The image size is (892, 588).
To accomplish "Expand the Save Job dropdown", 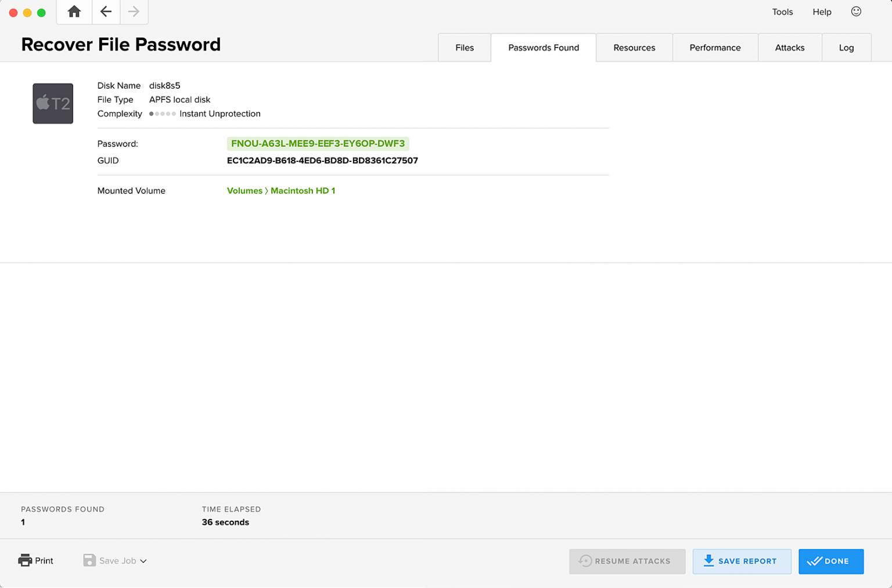I will [x=143, y=561].
